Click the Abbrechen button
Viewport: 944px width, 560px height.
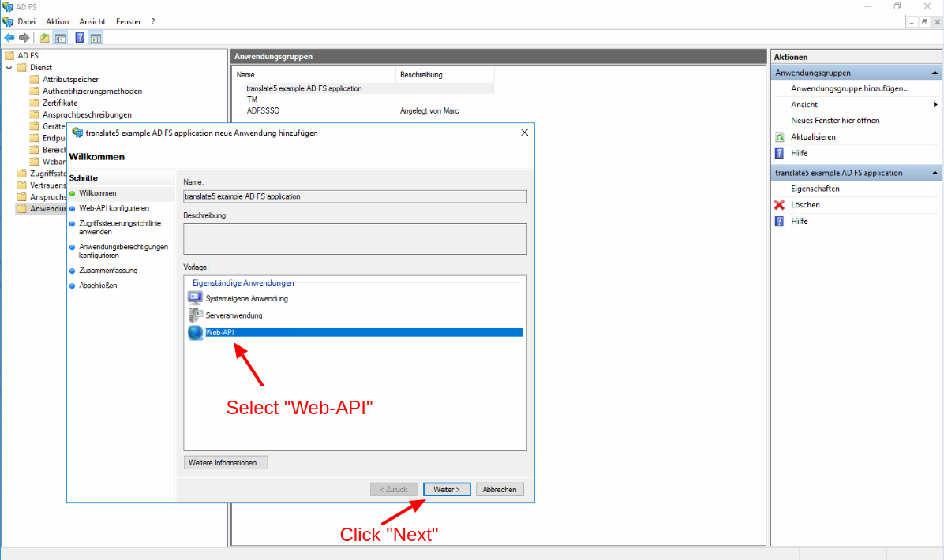pos(500,490)
